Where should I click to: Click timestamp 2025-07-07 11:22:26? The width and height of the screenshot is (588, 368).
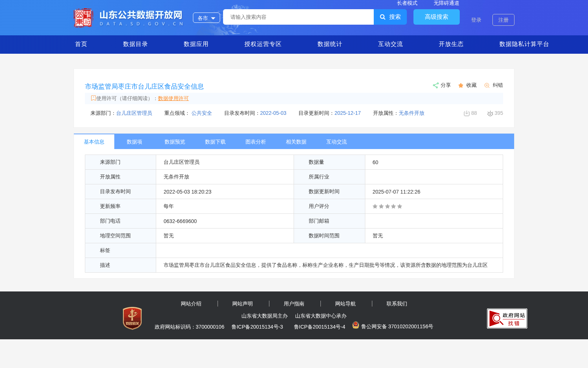point(397,192)
